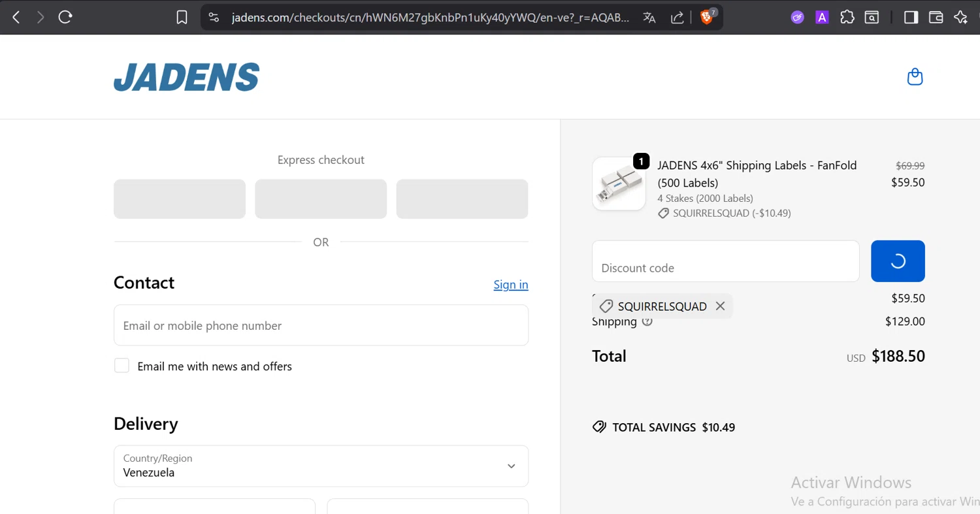
Task: Enable 'Email me with news and offers'
Action: [122, 366]
